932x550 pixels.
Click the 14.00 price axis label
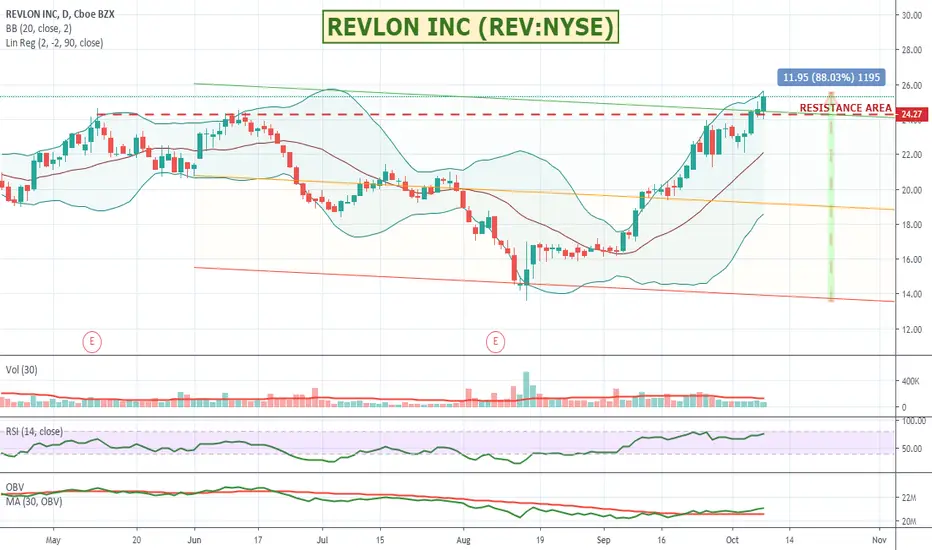pos(911,294)
